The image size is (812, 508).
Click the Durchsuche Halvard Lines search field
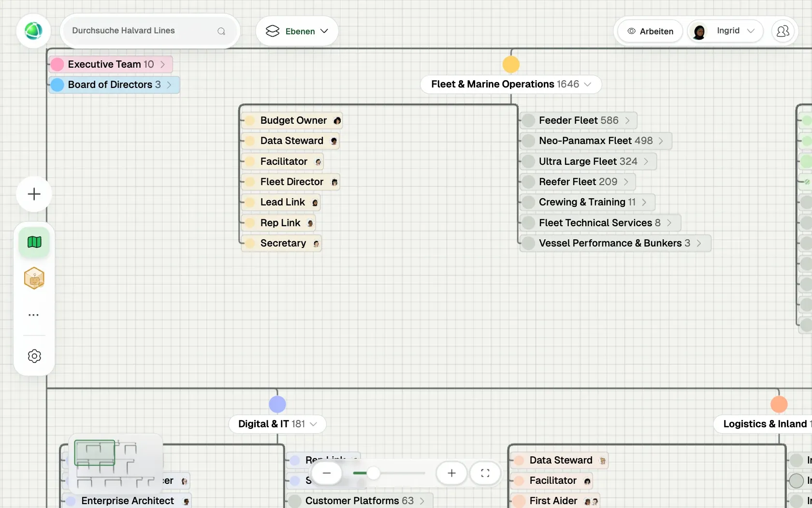[x=149, y=31]
